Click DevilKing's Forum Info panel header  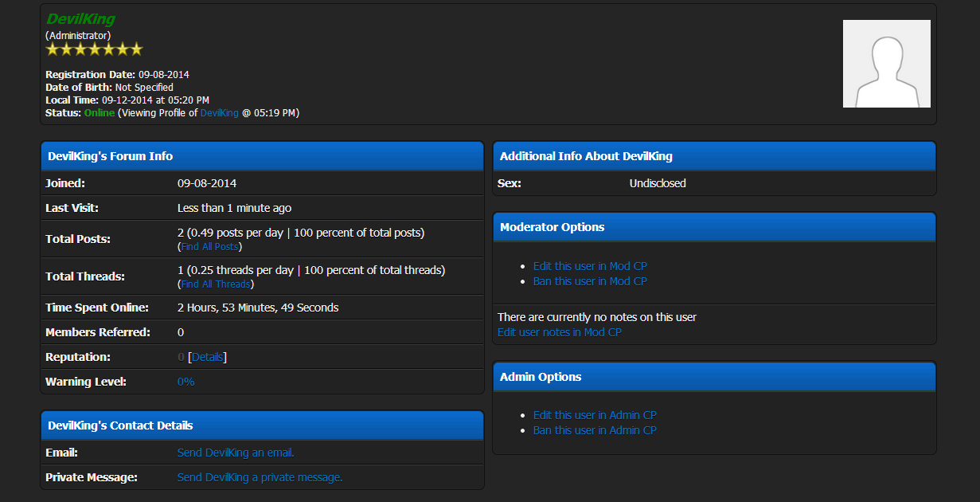(262, 156)
